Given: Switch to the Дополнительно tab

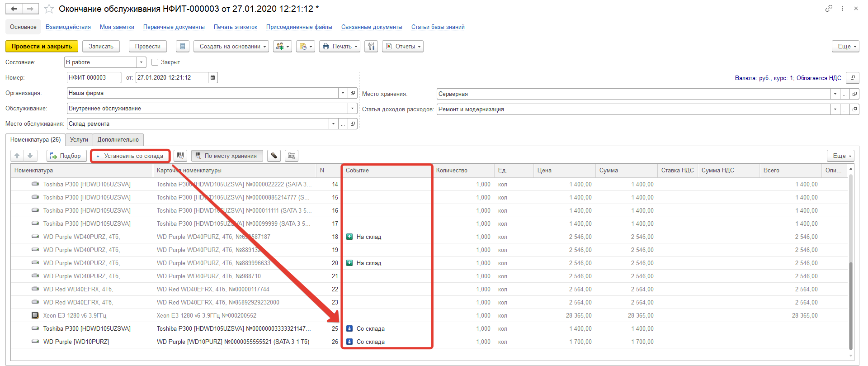Looking at the screenshot, I should pos(118,140).
